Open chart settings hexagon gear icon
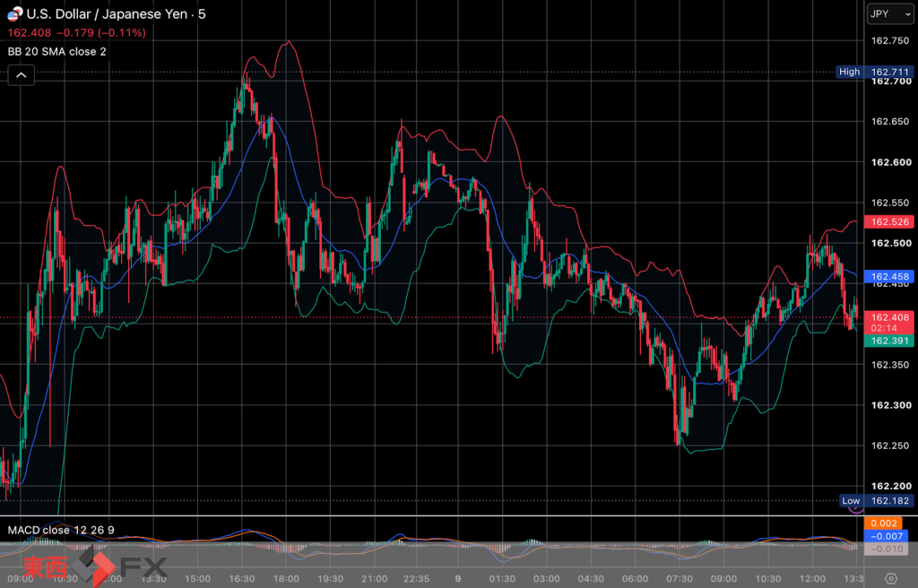The width and height of the screenshot is (918, 588). 890,579
